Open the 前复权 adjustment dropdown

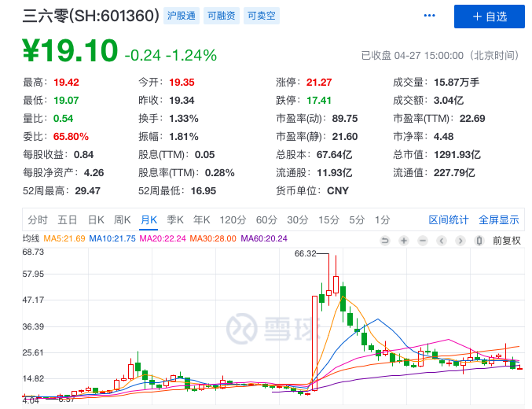pos(507,241)
